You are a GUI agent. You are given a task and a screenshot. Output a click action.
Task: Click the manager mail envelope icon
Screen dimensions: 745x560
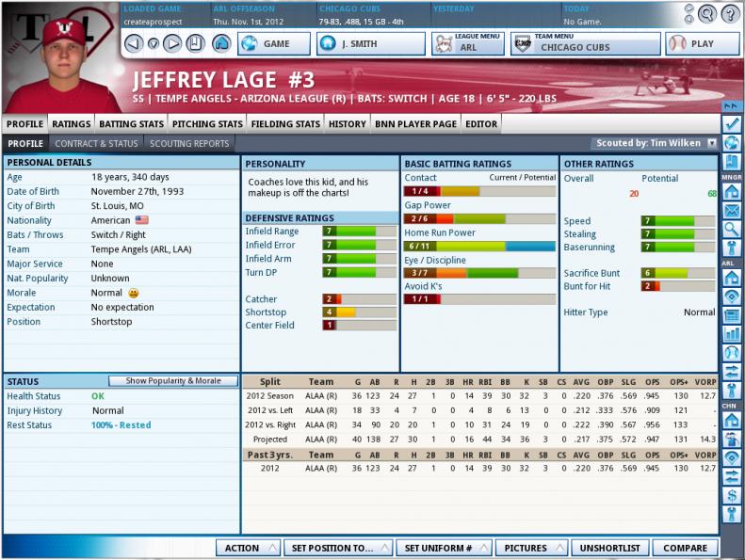[732, 210]
